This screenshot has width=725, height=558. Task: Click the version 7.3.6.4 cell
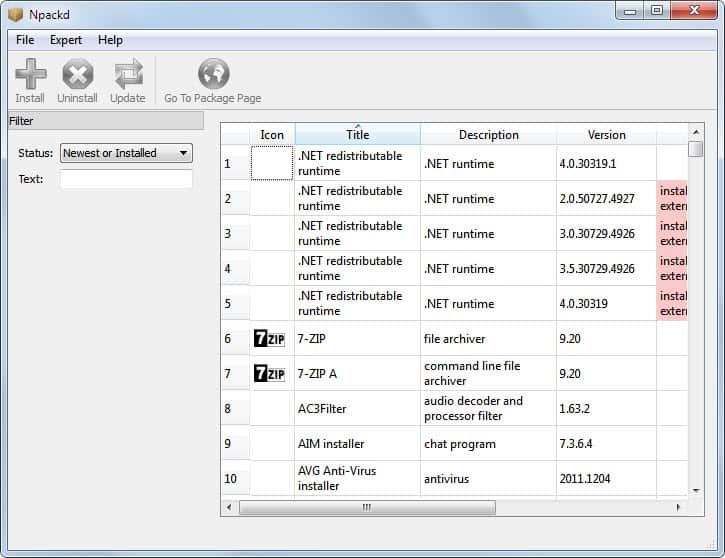pos(606,443)
